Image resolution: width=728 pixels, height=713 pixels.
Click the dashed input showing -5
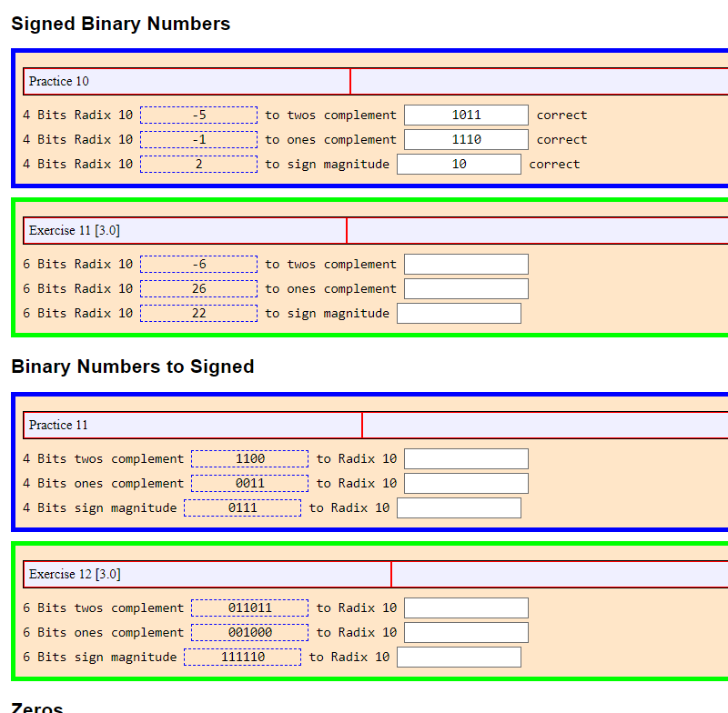[198, 115]
